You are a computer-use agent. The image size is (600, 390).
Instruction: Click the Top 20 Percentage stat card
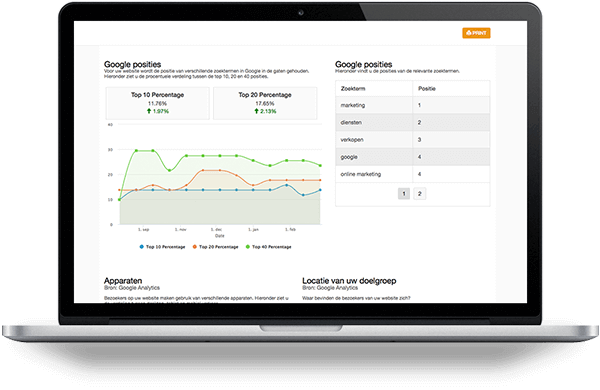point(265,103)
